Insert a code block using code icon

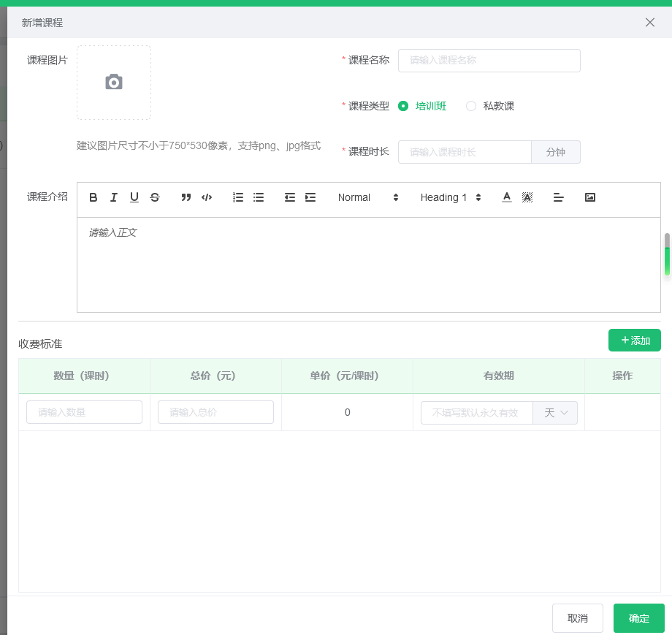tap(207, 197)
